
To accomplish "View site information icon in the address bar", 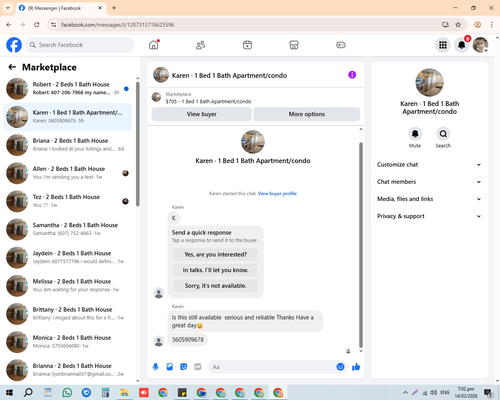I will pos(53,25).
